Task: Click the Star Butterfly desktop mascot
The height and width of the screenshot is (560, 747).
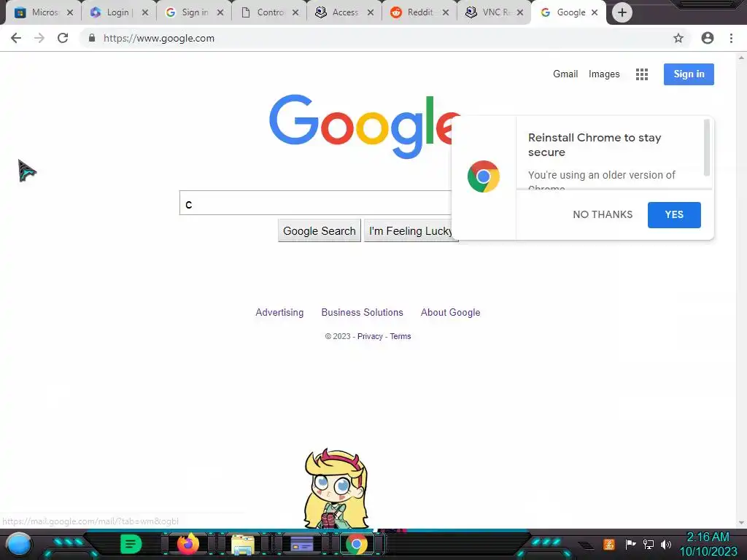Action: (x=336, y=489)
